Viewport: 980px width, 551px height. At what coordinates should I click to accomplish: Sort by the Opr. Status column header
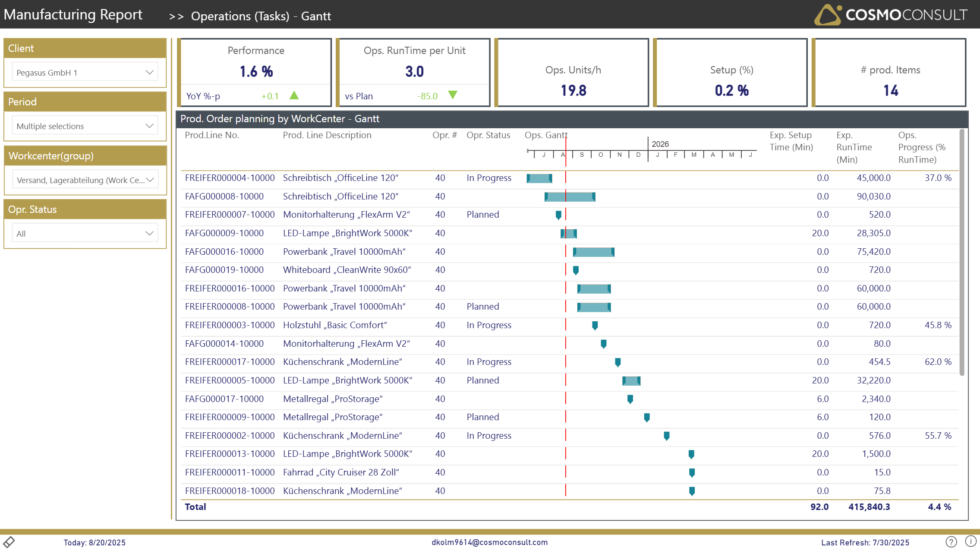[488, 135]
